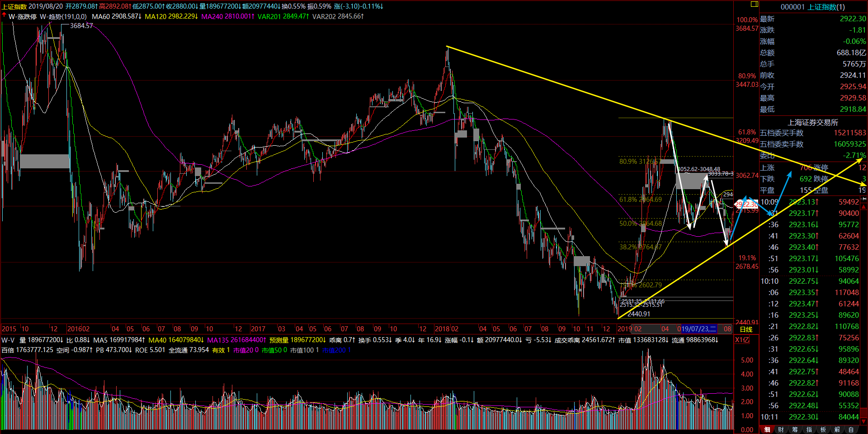The image size is (868, 434).
Task: Select the 自 tab at bottom right
Action: click(x=851, y=429)
